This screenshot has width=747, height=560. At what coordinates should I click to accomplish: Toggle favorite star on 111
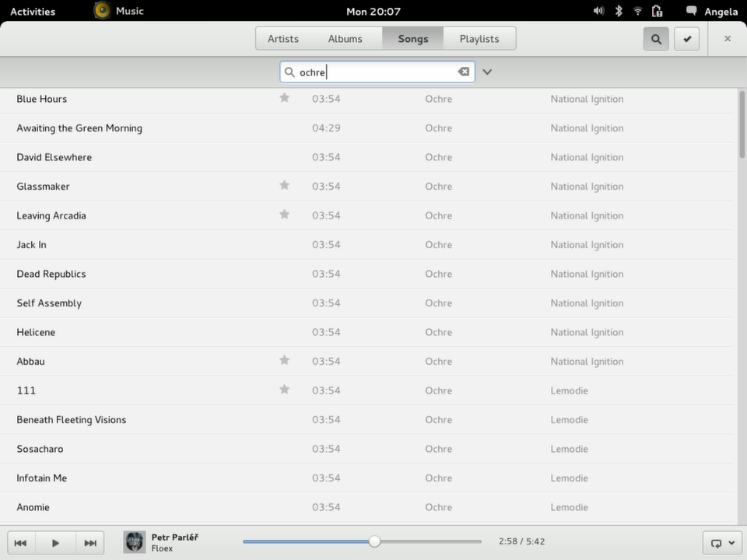285,390
